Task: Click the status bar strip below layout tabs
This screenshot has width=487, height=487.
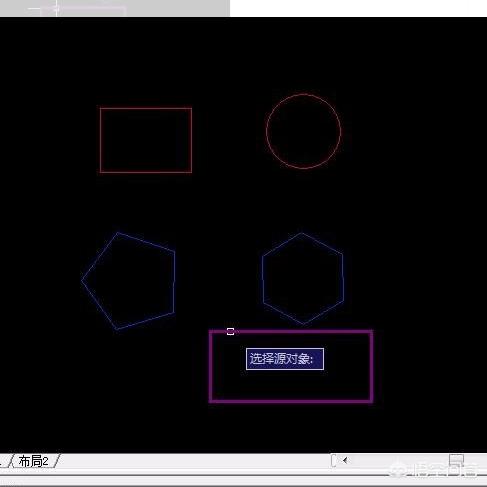Action: [243, 480]
